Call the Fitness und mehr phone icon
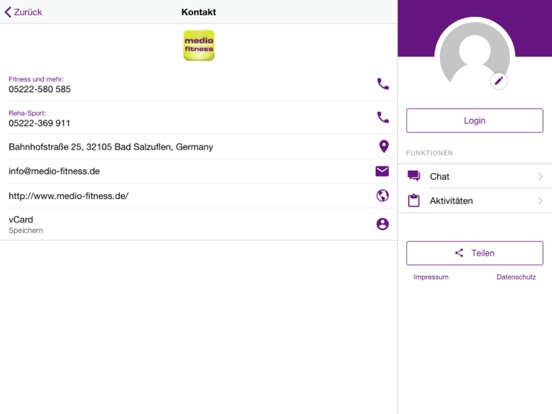Image resolution: width=552 pixels, height=414 pixels. click(x=383, y=84)
